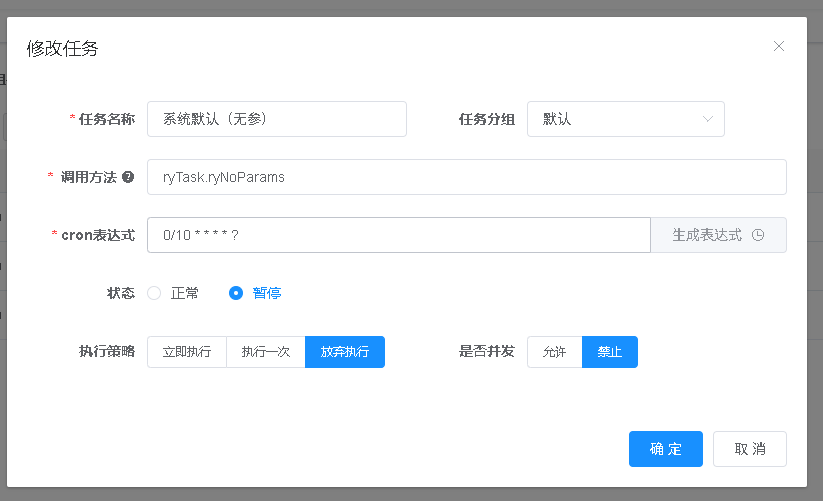Viewport: 823px width, 501px height.
Task: Close the 修改任务 dialog with X icon
Action: [x=779, y=46]
